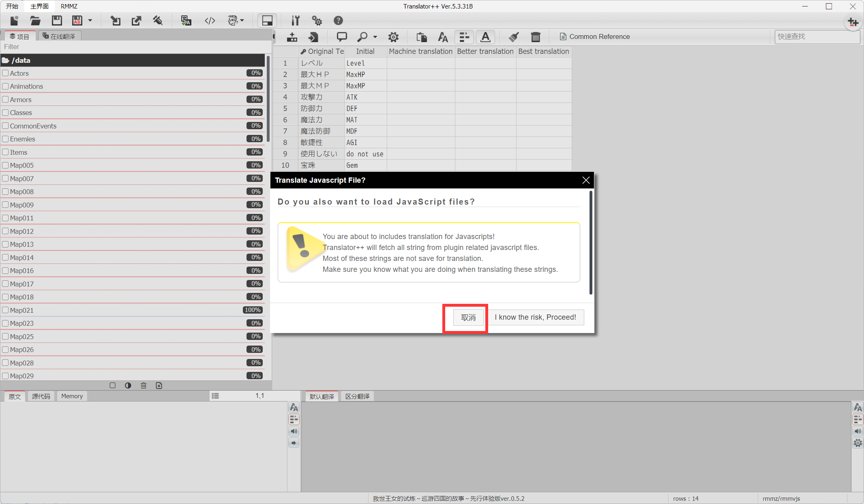Click I know the risk, Proceed! button
This screenshot has width=864, height=504.
pos(535,317)
